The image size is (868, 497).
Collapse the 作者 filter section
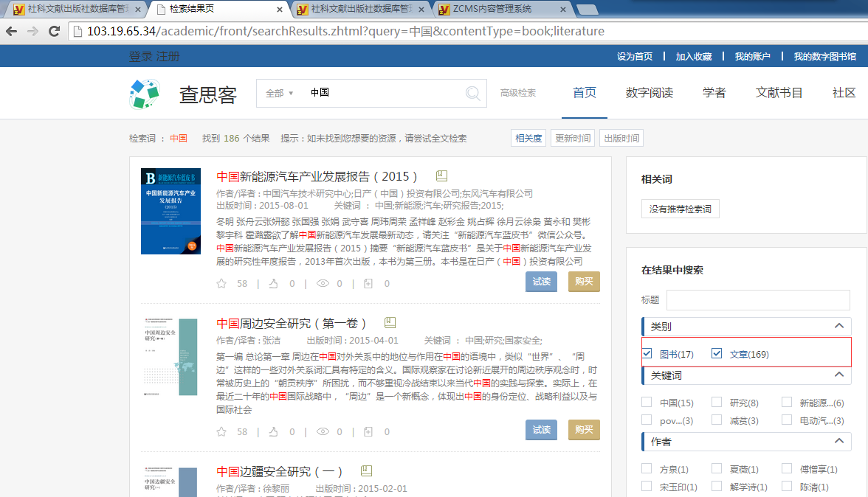coord(838,441)
